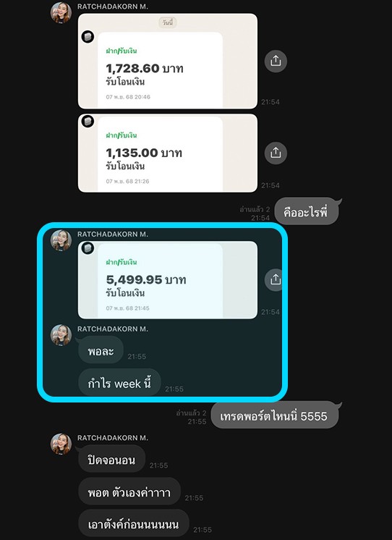The image size is (392, 540).
Task: Tap bank logo on 5,499.95 slip image
Action: coord(88,248)
